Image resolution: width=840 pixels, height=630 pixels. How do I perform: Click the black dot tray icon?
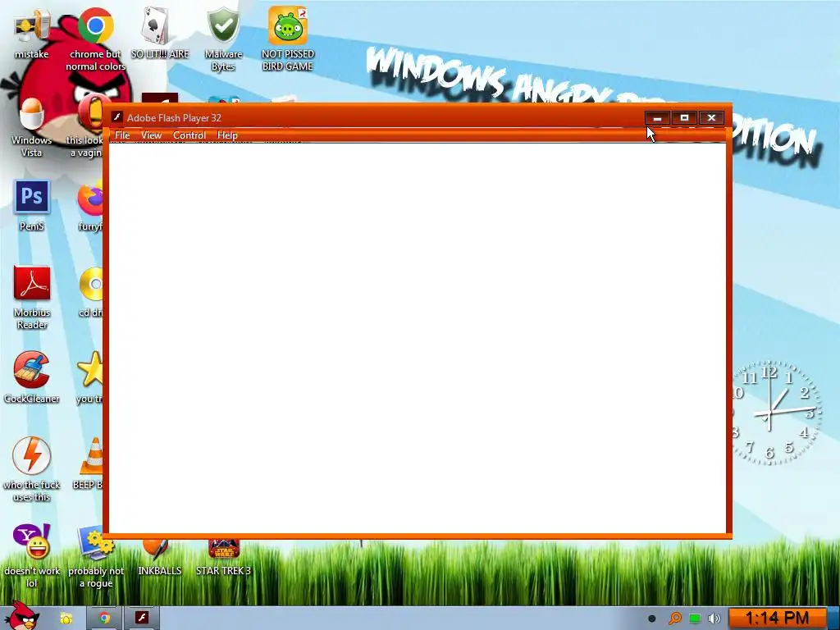652,619
